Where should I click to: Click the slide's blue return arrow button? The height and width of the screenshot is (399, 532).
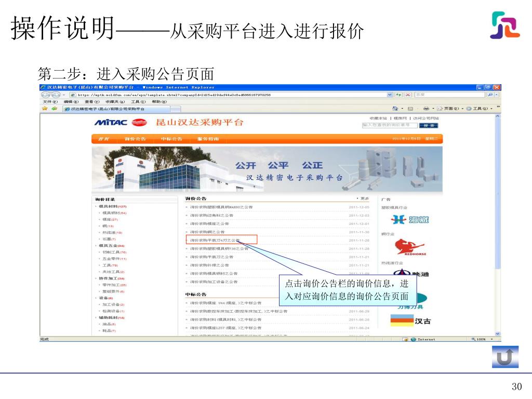(x=505, y=356)
